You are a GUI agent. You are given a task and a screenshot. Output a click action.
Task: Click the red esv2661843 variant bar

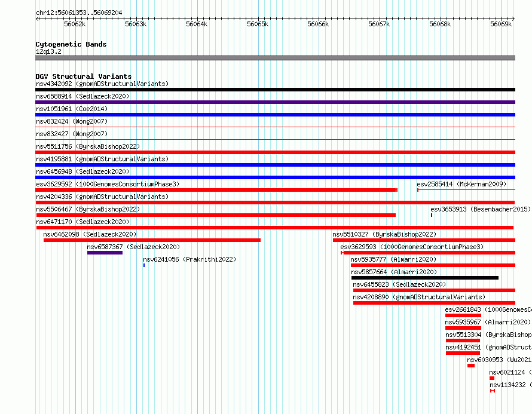coord(463,315)
